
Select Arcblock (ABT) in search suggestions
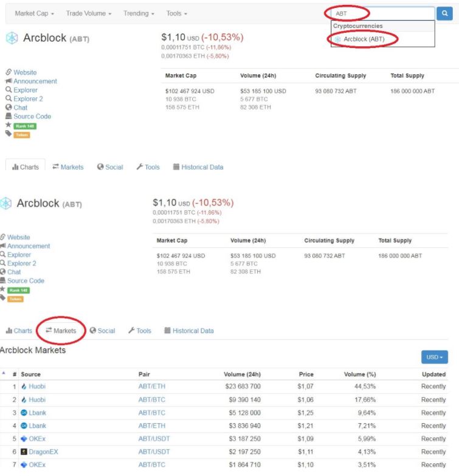pyautogui.click(x=364, y=40)
